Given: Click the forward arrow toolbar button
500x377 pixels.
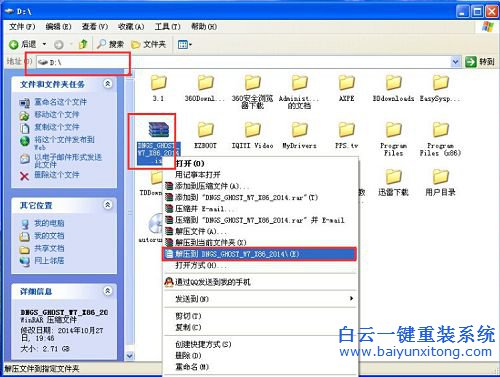Looking at the screenshot, I should click(x=59, y=44).
